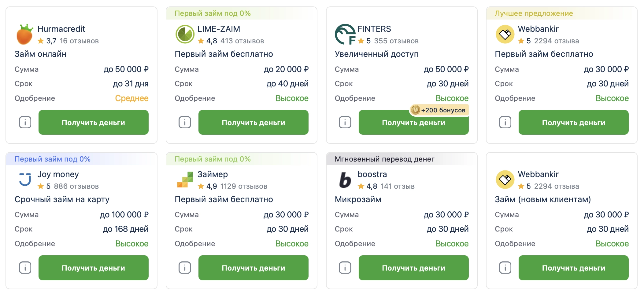Click the +200 бонусов badge

[439, 110]
